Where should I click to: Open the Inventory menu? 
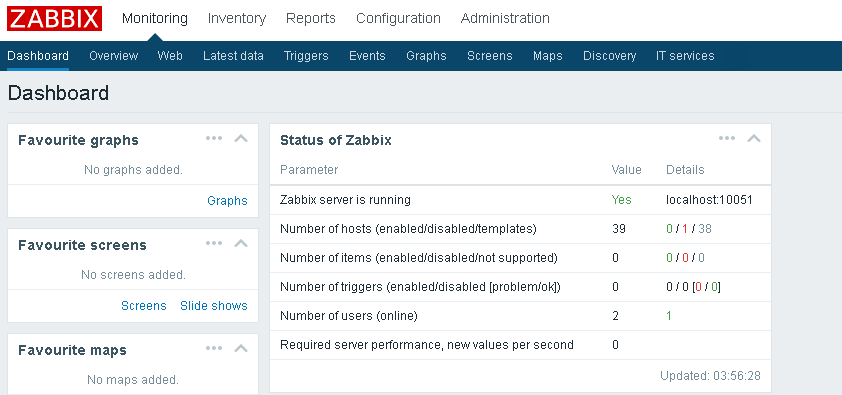(237, 18)
